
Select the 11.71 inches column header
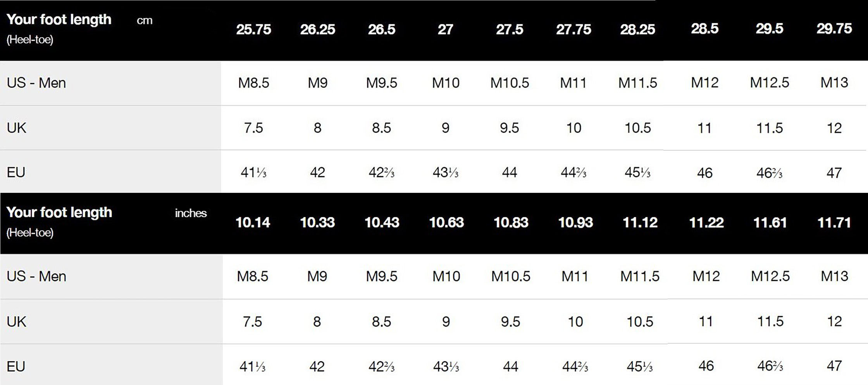click(834, 223)
